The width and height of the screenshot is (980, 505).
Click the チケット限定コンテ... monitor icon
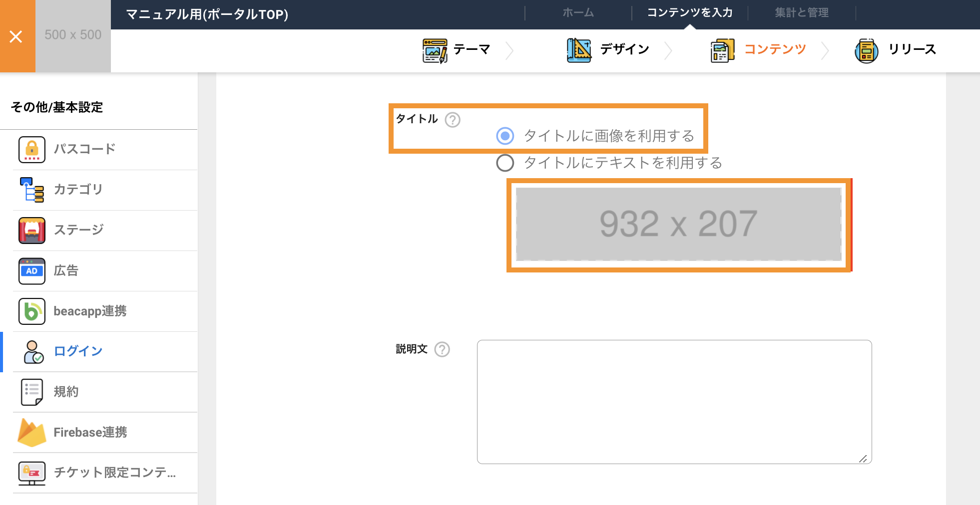click(32, 473)
